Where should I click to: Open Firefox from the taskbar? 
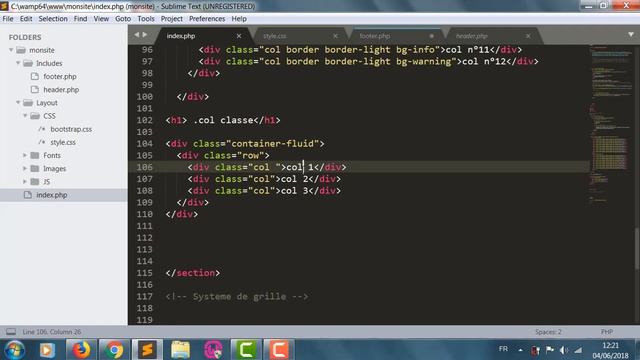[81, 350]
